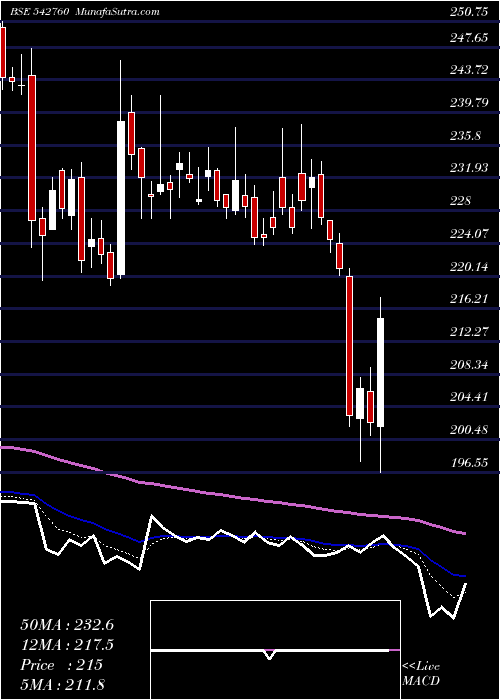Click the <<Live MACD label
500x700 pixels.
coord(421,673)
